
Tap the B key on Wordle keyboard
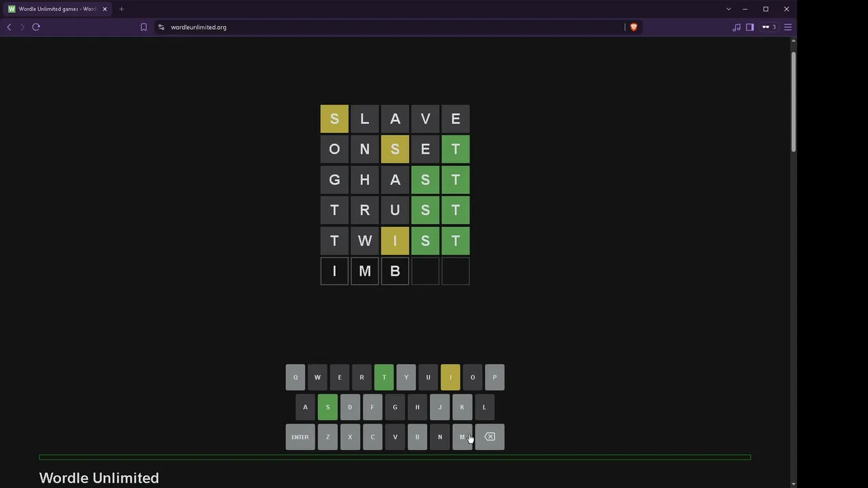[417, 437]
